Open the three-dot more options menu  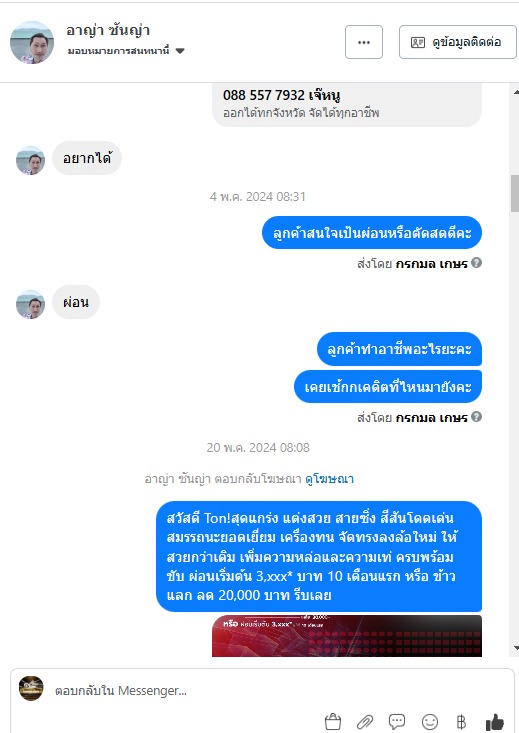pos(364,42)
